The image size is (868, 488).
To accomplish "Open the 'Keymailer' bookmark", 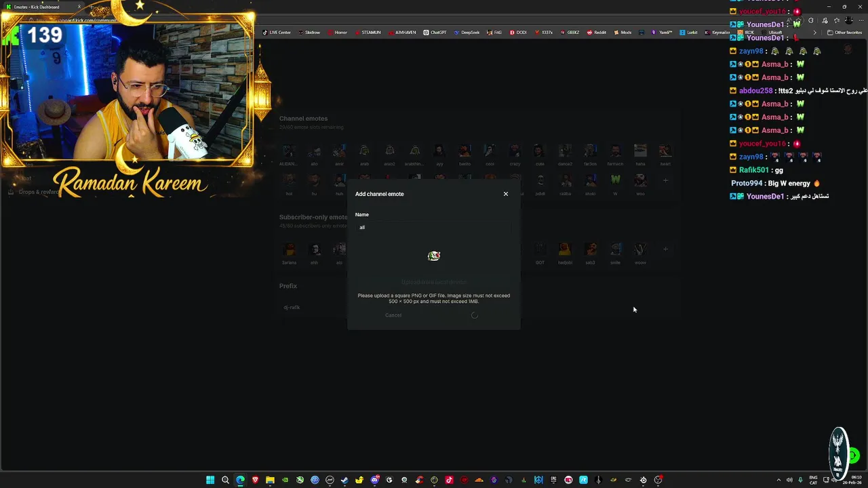I will [x=717, y=33].
